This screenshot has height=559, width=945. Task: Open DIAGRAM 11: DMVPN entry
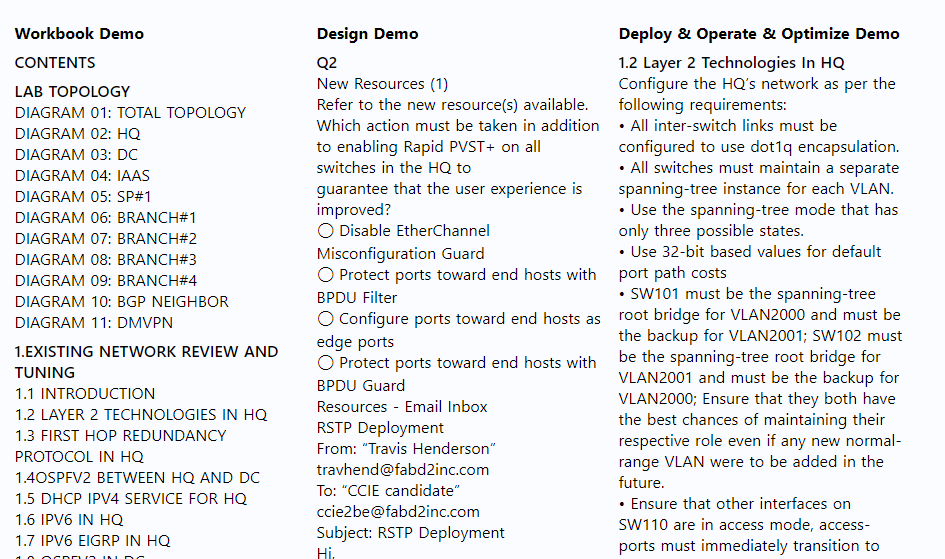point(94,323)
